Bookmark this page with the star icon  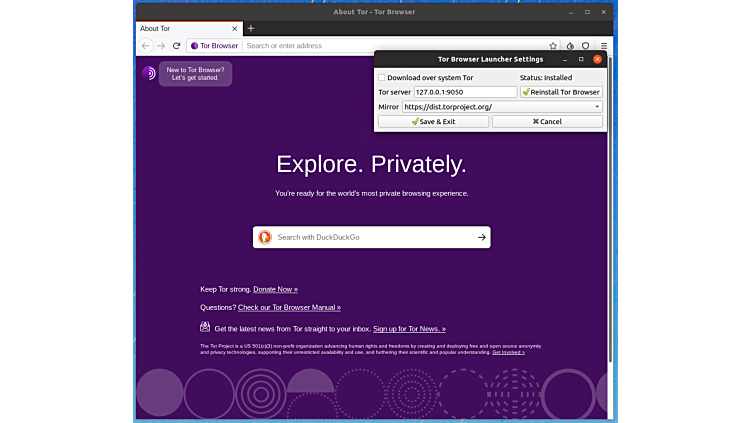(x=553, y=46)
